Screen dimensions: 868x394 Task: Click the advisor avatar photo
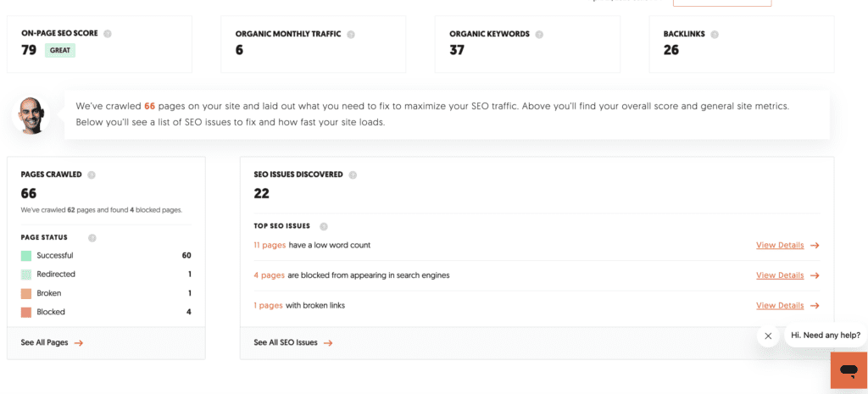click(31, 116)
